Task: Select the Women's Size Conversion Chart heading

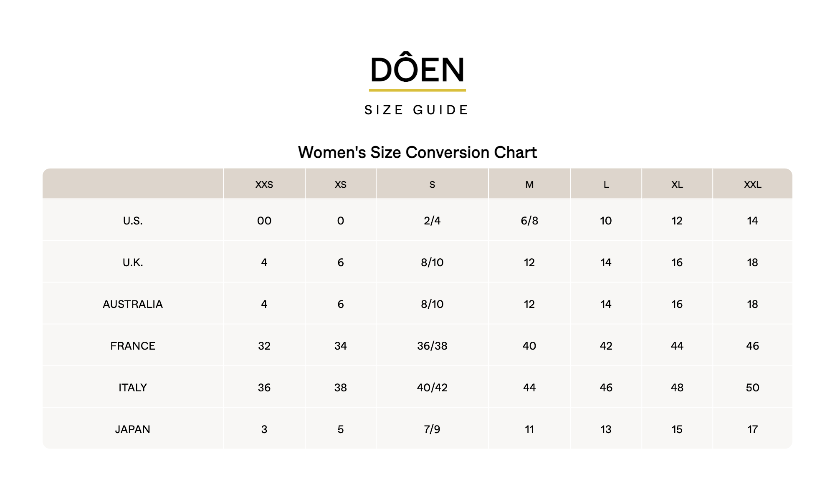Action: [x=417, y=152]
